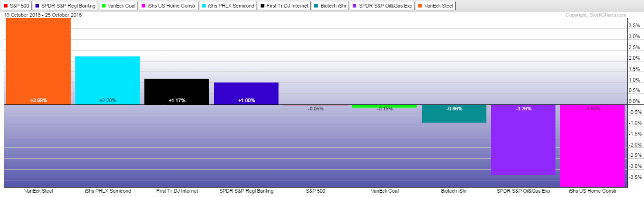Image resolution: width=644 pixels, height=197 pixels.
Task: Click the VanEck Steel x-axis label
Action: tap(39, 191)
